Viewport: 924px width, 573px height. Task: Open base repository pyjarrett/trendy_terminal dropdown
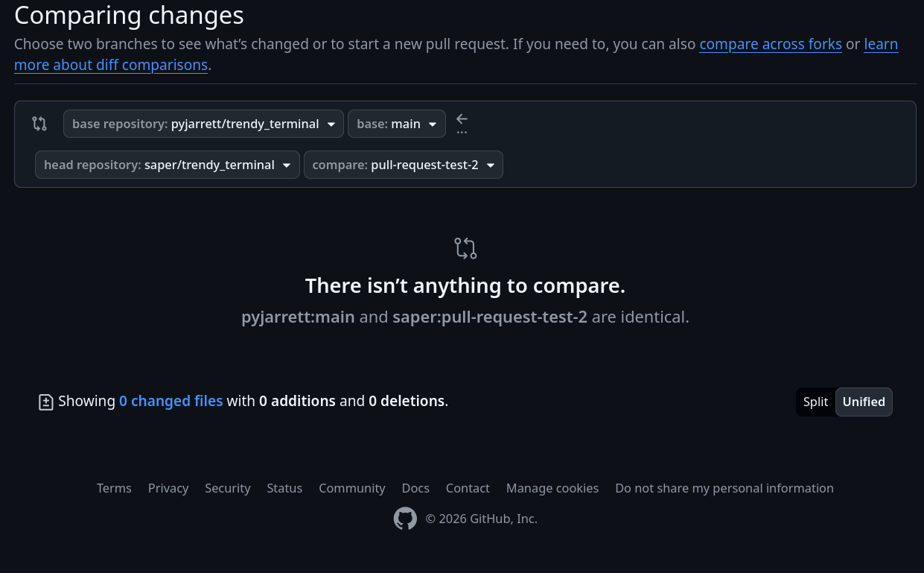(x=203, y=124)
